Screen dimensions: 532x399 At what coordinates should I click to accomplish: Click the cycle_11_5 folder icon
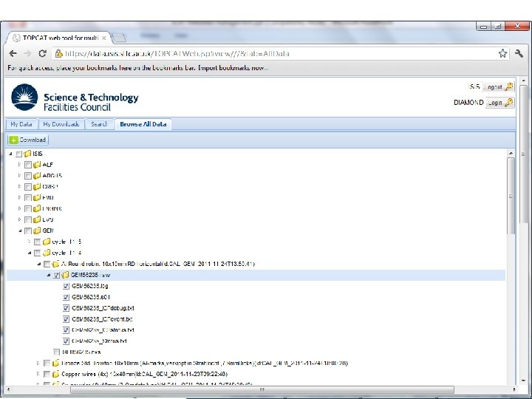tap(47, 242)
